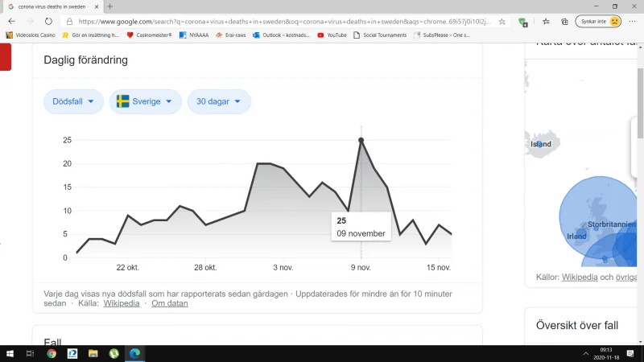644x362 pixels.
Task: Switch to Microsoft Edge on the taskbar
Action: [x=135, y=353]
